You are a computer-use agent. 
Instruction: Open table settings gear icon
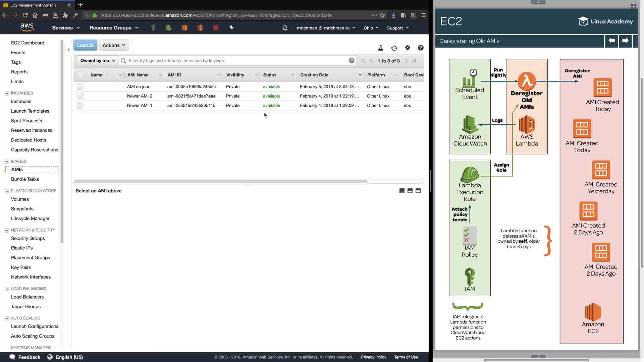click(x=408, y=48)
